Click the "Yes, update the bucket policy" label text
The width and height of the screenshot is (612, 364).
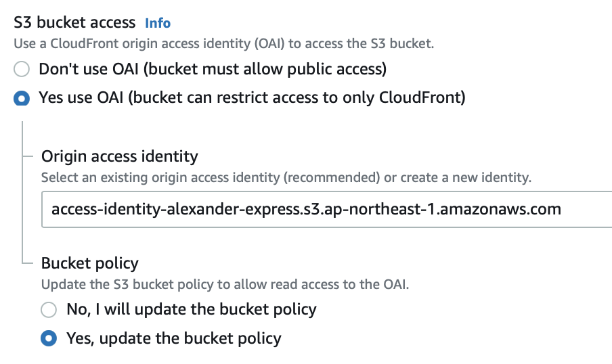click(x=174, y=338)
